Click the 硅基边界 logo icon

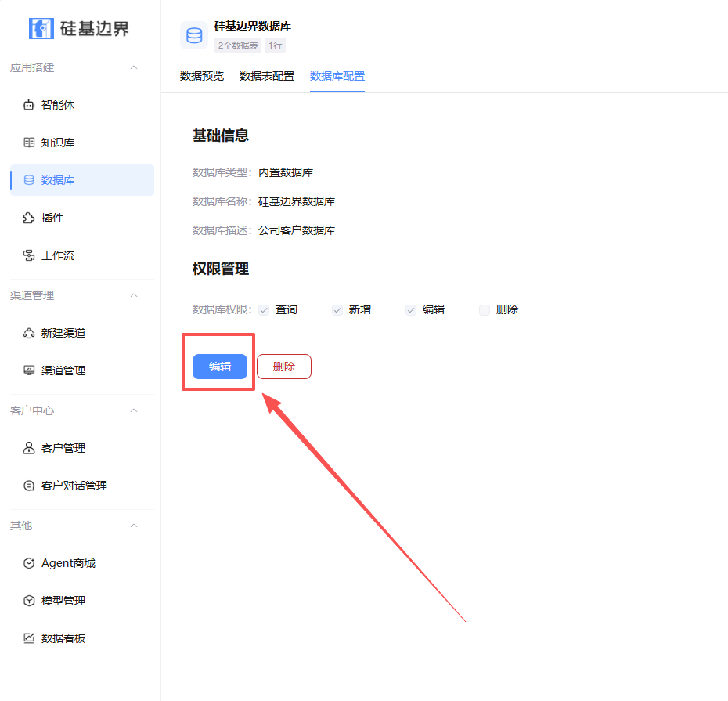(x=41, y=28)
